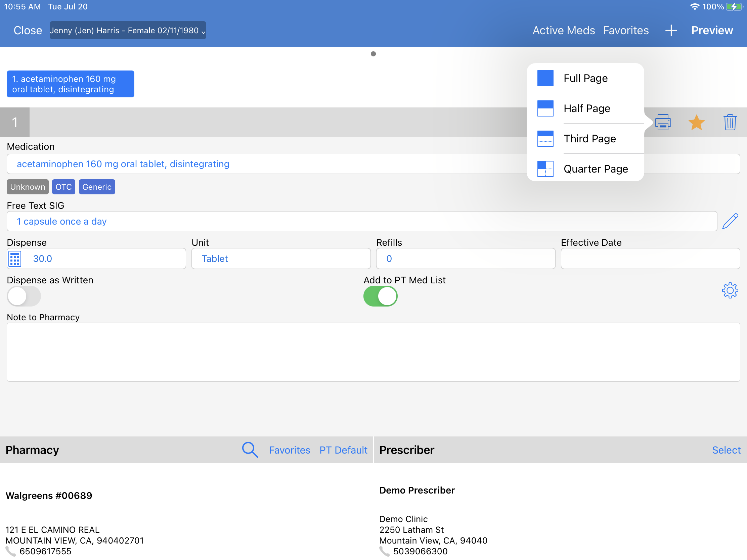Tap Demo Prescriber name

pyautogui.click(x=417, y=490)
